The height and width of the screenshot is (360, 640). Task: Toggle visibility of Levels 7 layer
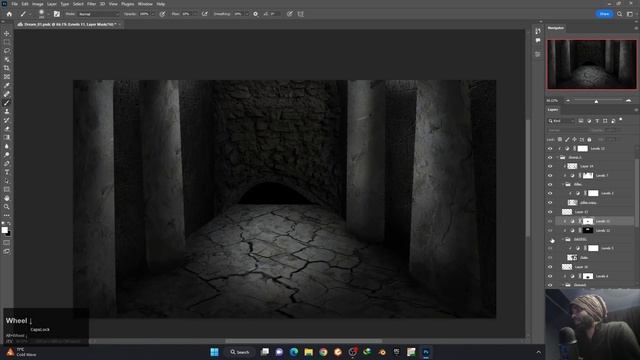(x=550, y=176)
